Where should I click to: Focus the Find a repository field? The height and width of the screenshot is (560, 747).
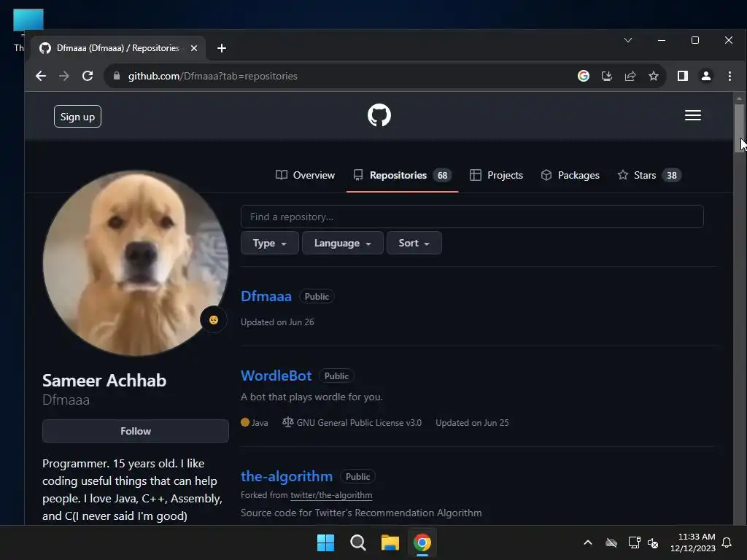tap(472, 217)
